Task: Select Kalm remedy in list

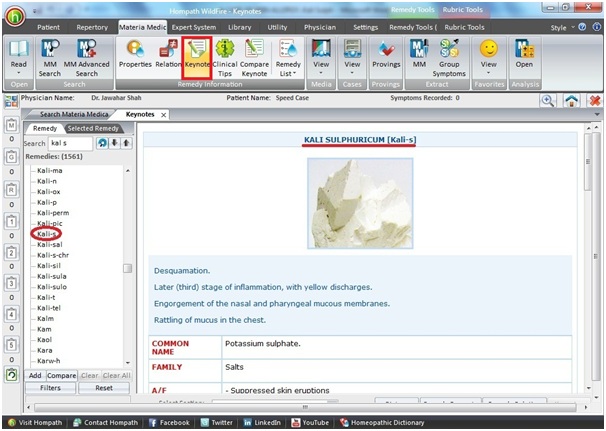Action: (45, 319)
